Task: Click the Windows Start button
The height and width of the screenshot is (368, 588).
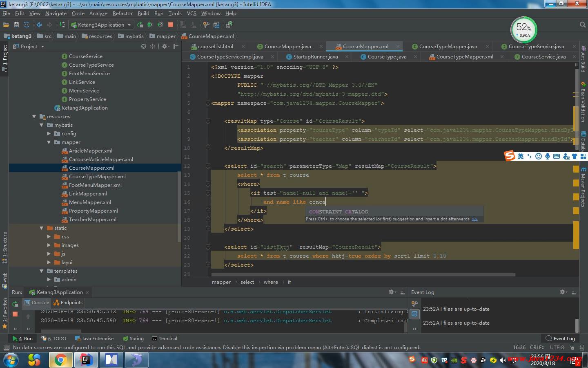Action: point(11,360)
